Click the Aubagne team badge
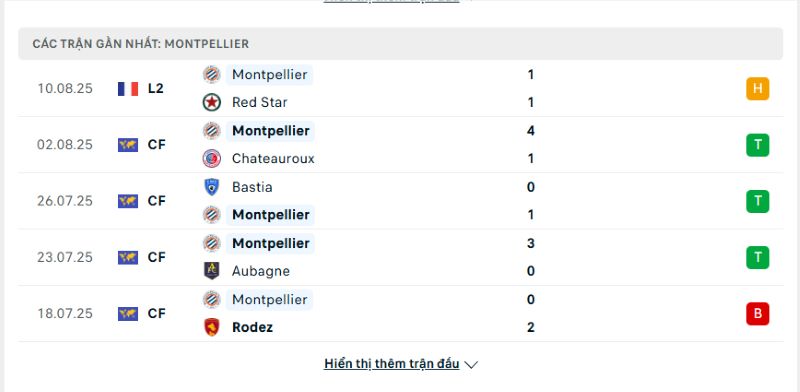This screenshot has height=392, width=800. tap(211, 271)
